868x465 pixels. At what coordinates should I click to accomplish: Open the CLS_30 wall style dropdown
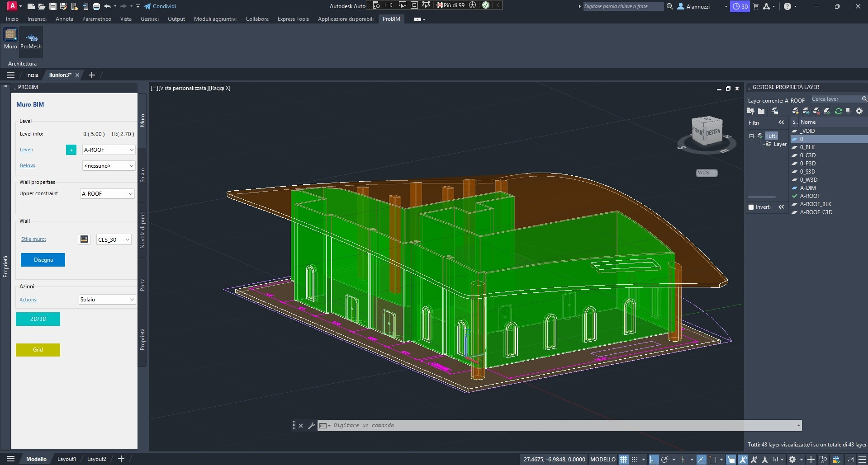(x=114, y=240)
